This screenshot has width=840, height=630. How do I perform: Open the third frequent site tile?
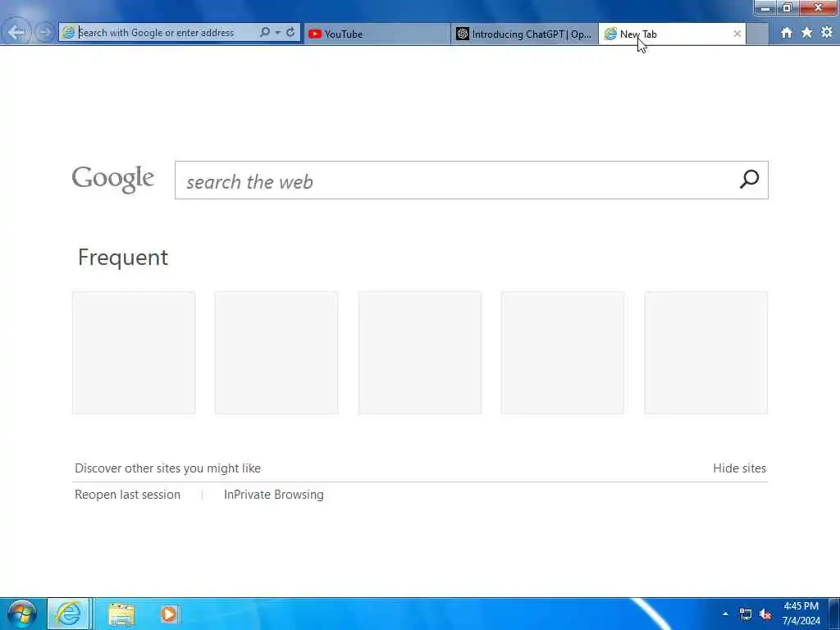point(419,353)
